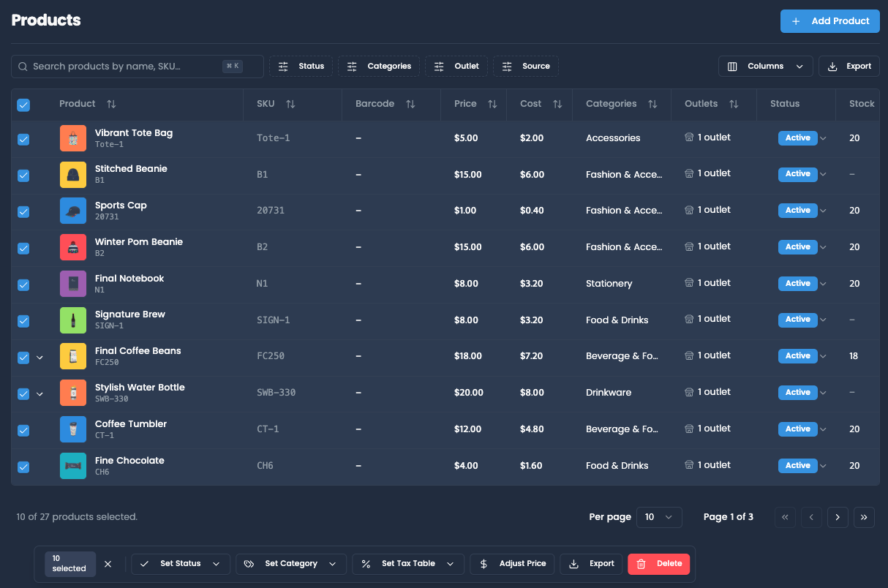
Task: Click Export in the bulk action bar
Action: click(592, 564)
